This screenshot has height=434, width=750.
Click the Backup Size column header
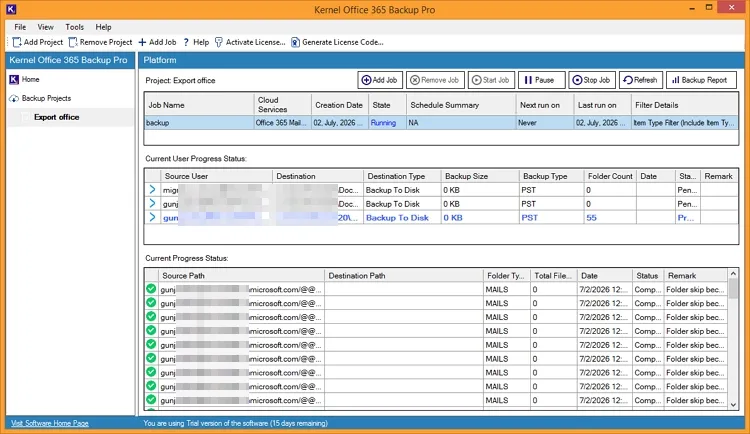click(480, 176)
